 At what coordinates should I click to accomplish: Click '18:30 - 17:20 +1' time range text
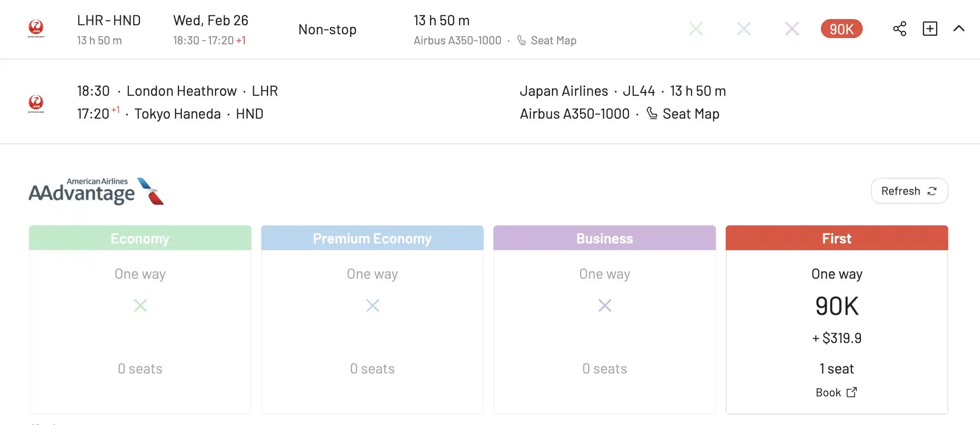coord(210,40)
